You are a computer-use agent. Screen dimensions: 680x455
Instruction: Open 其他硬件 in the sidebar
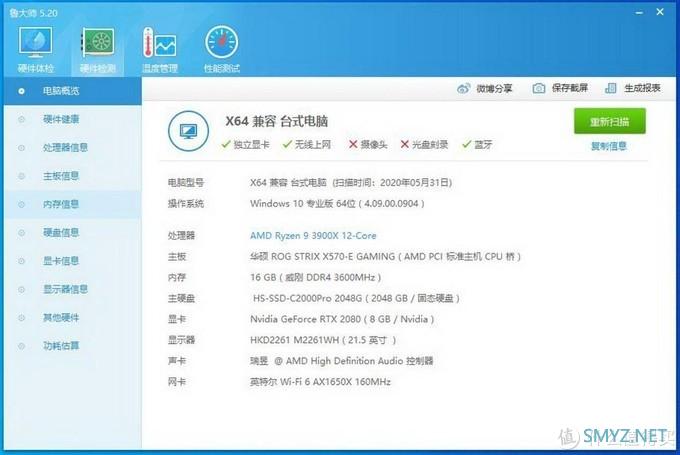click(72, 318)
